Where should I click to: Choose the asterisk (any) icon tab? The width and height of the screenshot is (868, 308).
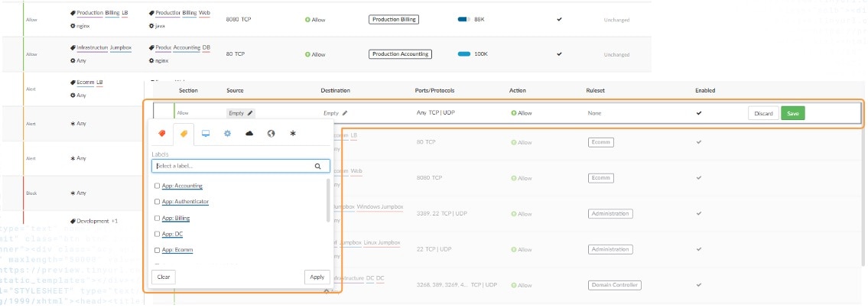pyautogui.click(x=292, y=134)
